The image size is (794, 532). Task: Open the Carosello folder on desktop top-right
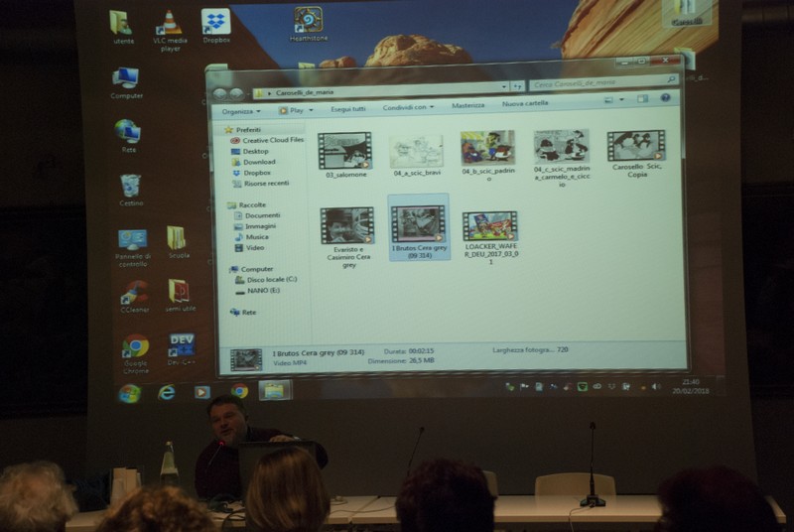687,13
